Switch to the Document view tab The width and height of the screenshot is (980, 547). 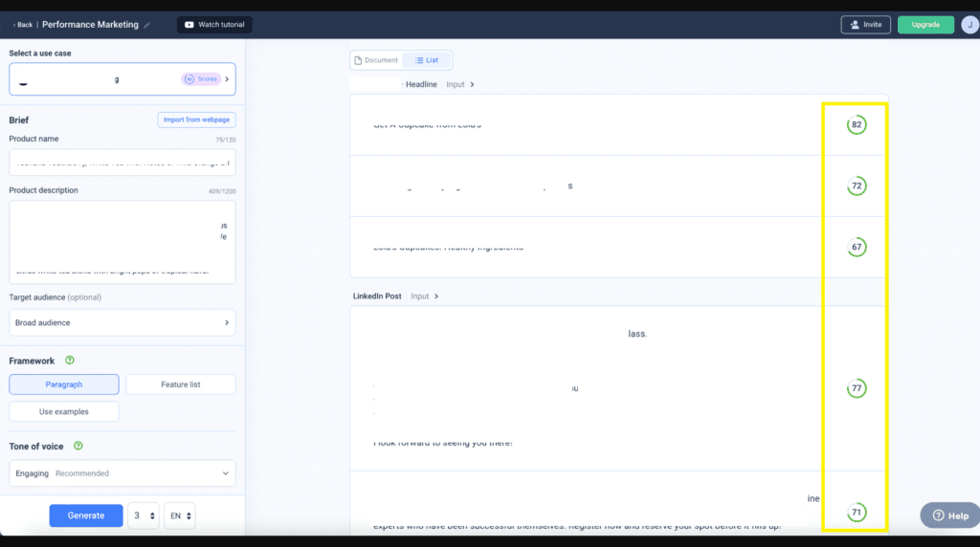[x=376, y=60]
